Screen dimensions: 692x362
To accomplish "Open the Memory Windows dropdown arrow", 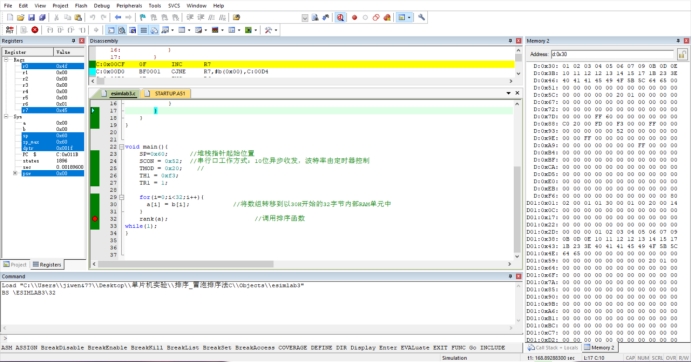I will 189,30.
